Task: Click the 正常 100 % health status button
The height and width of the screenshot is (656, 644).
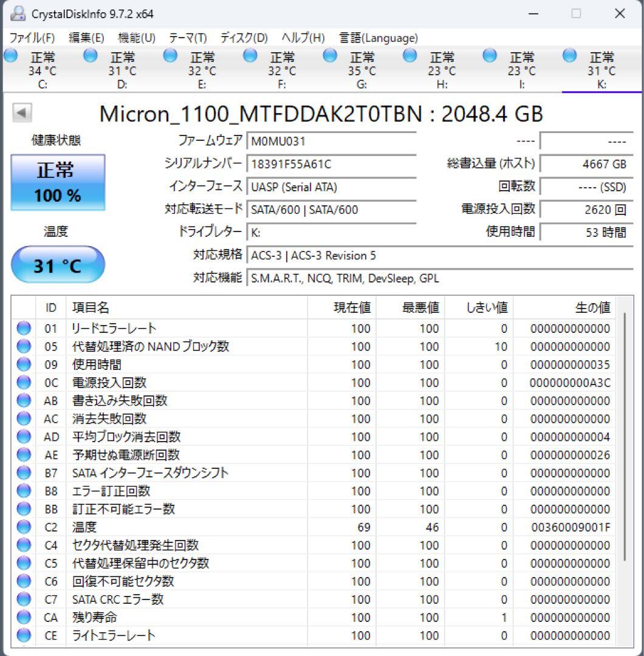Action: pyautogui.click(x=58, y=182)
